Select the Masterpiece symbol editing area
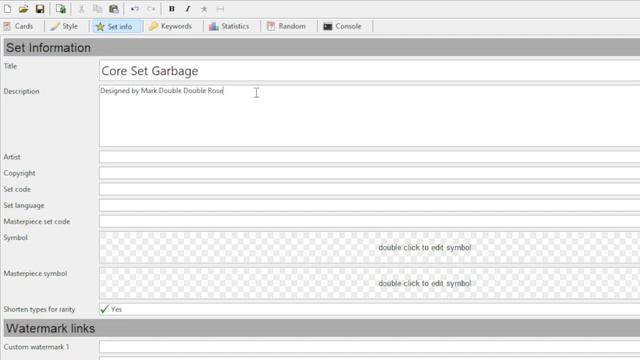 [369, 283]
